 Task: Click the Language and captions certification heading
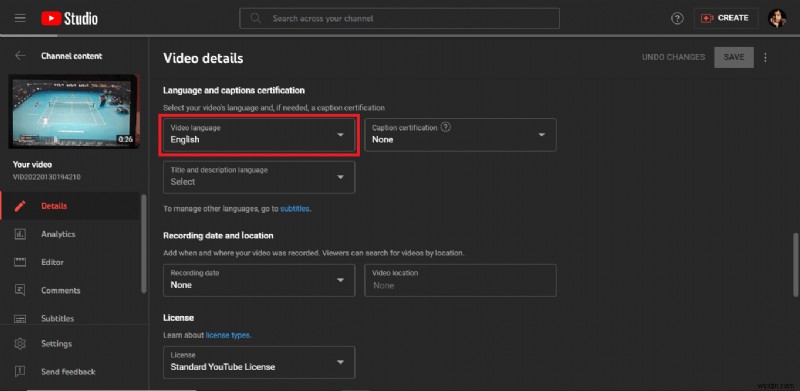click(x=234, y=90)
